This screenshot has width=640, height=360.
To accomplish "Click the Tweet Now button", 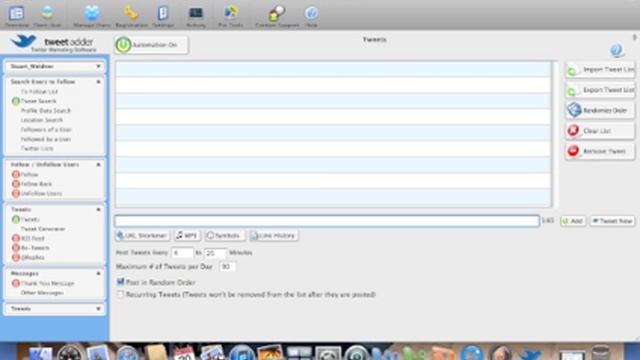I will pyautogui.click(x=612, y=221).
